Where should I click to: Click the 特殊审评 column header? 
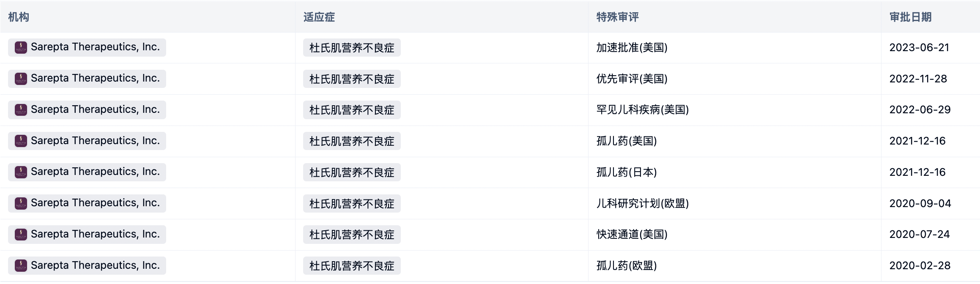618,17
